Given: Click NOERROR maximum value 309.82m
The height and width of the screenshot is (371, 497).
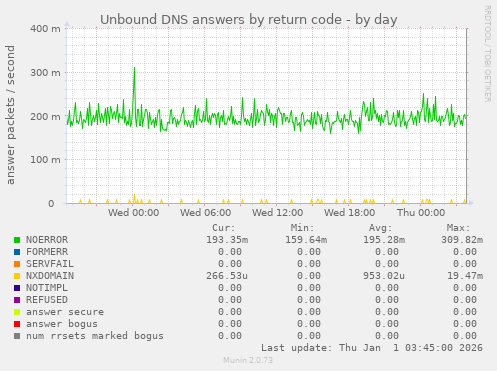Looking at the screenshot, I should [x=462, y=240].
